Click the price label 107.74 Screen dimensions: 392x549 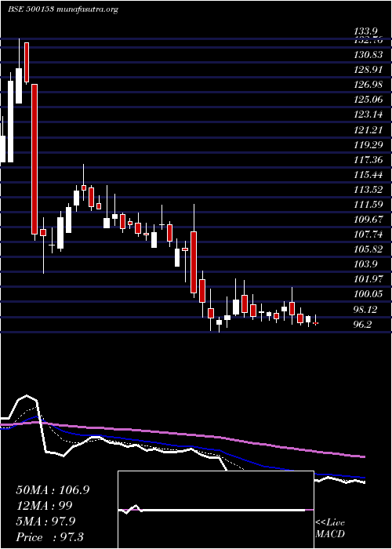tap(367, 235)
